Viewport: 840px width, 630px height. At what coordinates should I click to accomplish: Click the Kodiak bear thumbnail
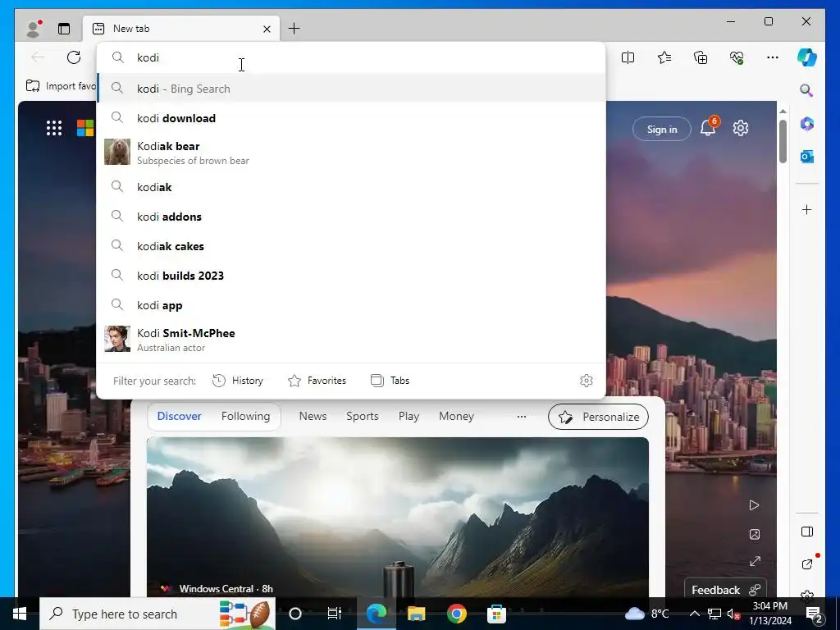[x=116, y=152]
